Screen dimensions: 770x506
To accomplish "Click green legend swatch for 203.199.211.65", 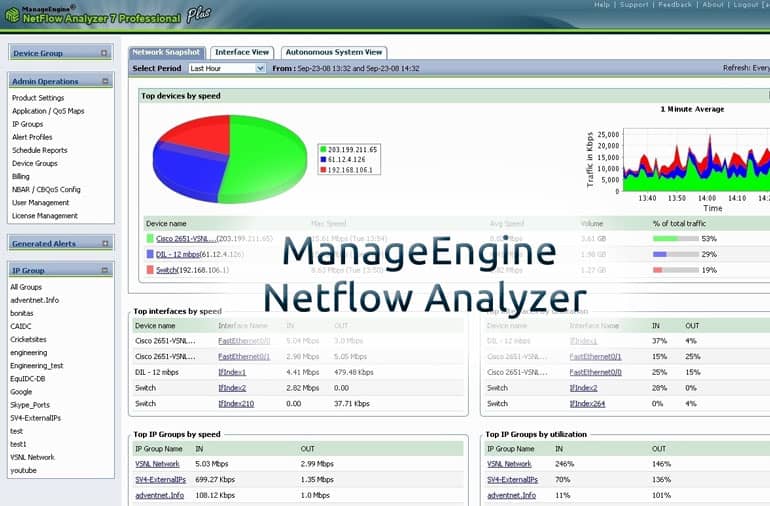I will click(323, 149).
